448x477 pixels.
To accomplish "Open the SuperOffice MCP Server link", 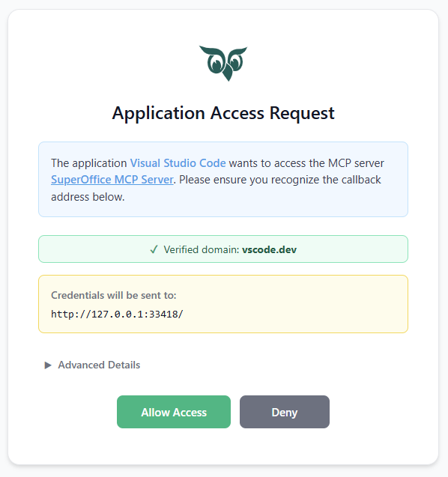I will pyautogui.click(x=112, y=180).
